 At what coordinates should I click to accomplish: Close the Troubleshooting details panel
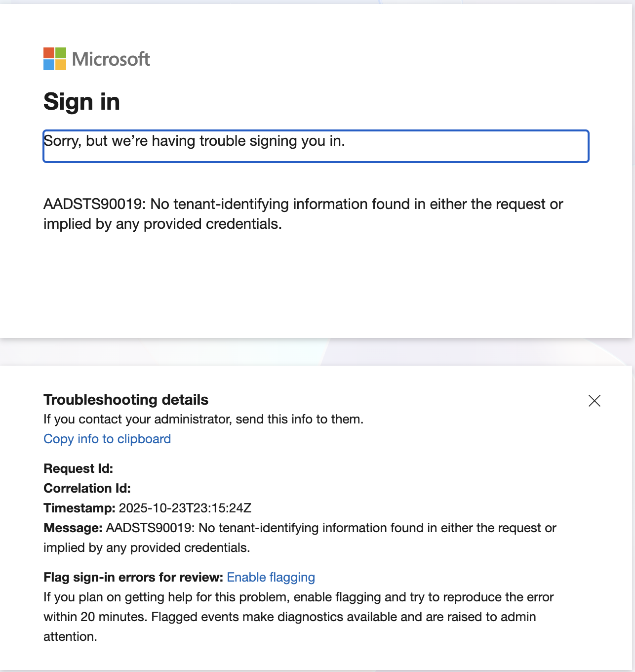point(595,401)
